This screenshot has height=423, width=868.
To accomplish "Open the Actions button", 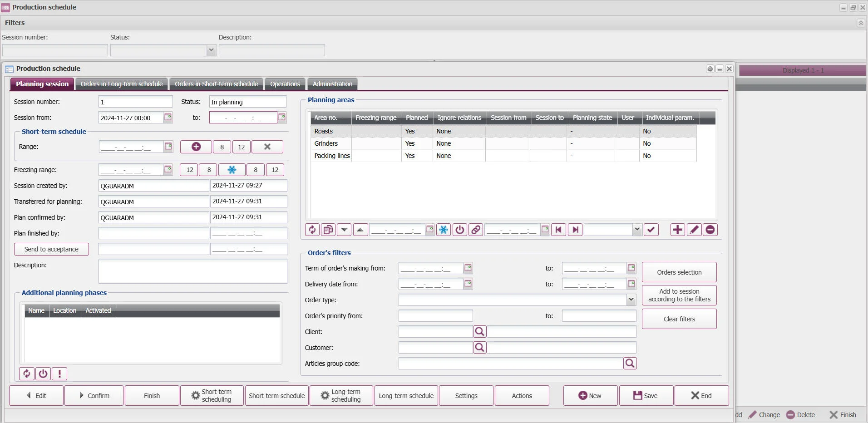I will [522, 395].
